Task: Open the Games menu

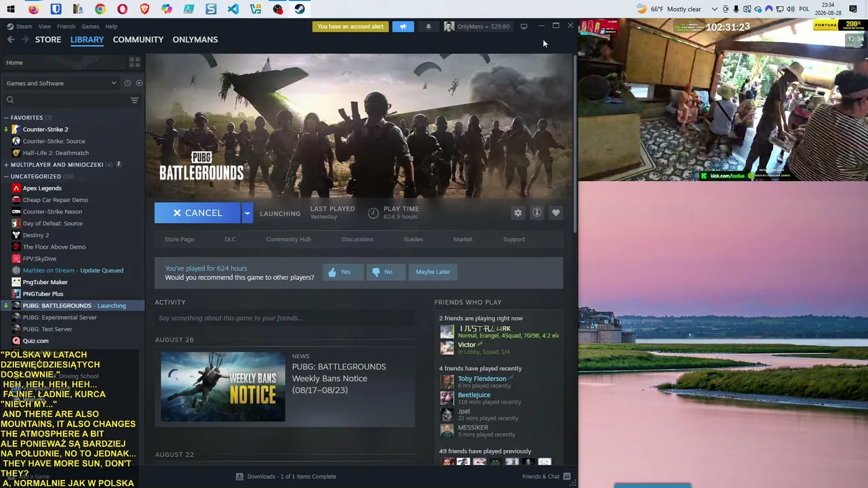Action: click(x=90, y=26)
